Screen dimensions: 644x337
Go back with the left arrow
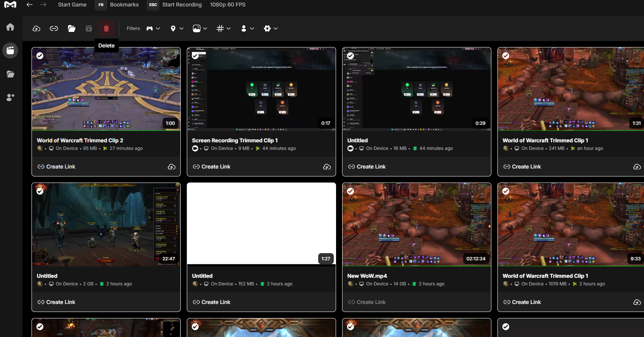(x=30, y=5)
